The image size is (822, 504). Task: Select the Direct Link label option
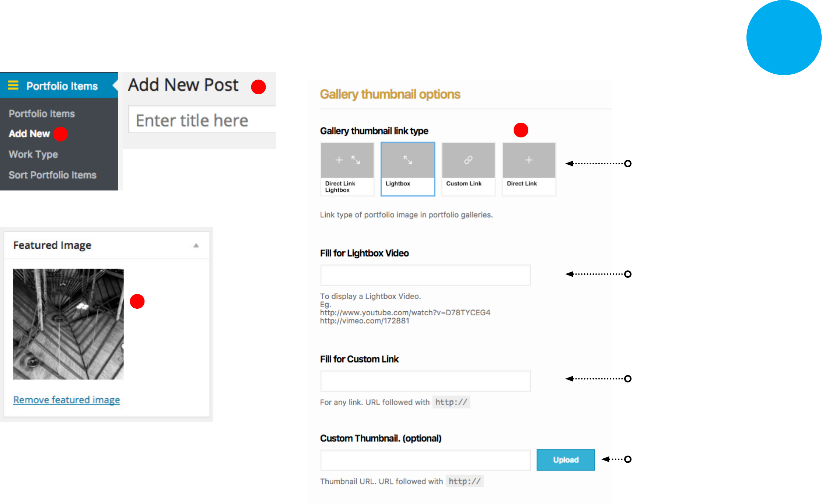click(522, 183)
